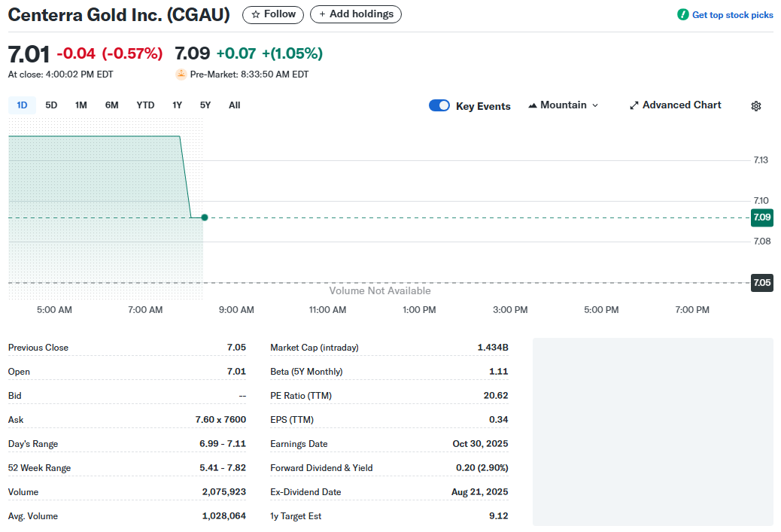Click the Avg. Volume value 1,028,064
Viewport: 781px width, 532px height.
tap(224, 515)
